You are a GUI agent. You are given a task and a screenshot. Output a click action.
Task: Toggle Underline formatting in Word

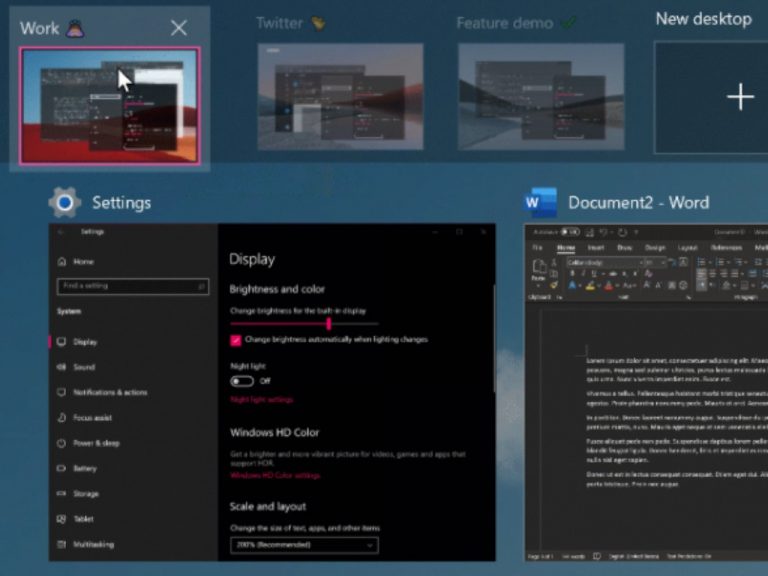pos(594,273)
